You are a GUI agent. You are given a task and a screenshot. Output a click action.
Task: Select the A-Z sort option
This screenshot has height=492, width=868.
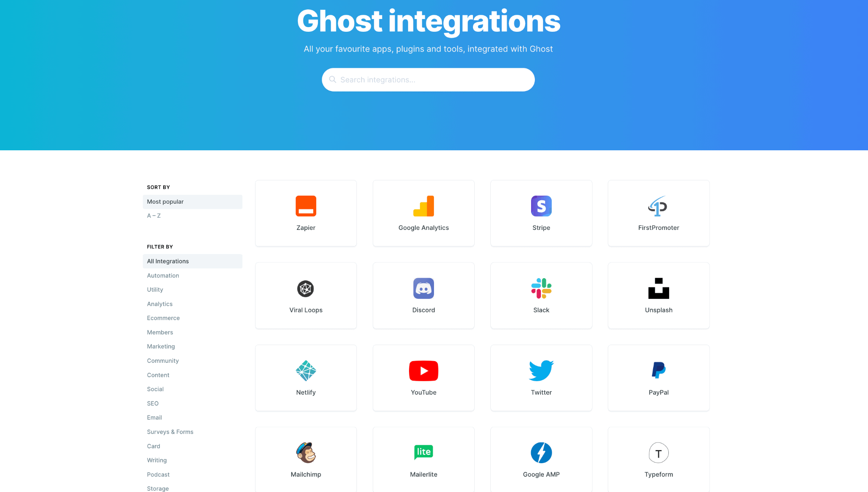coord(153,216)
